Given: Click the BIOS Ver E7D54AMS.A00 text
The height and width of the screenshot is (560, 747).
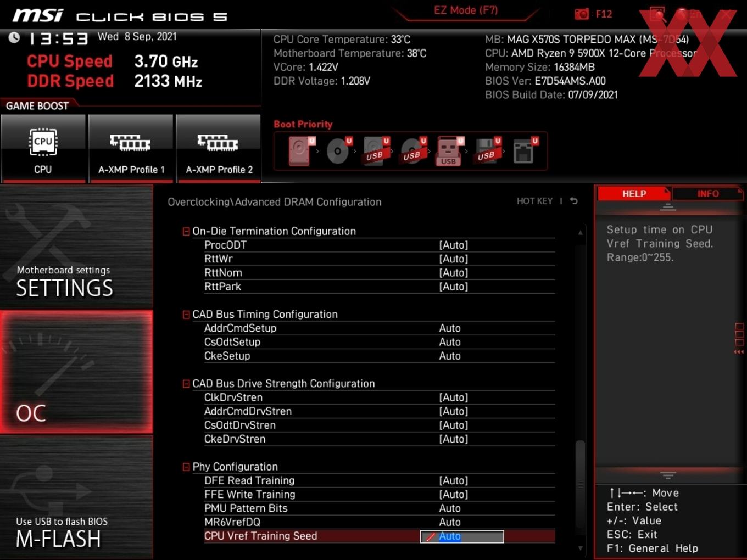Looking at the screenshot, I should tap(545, 81).
